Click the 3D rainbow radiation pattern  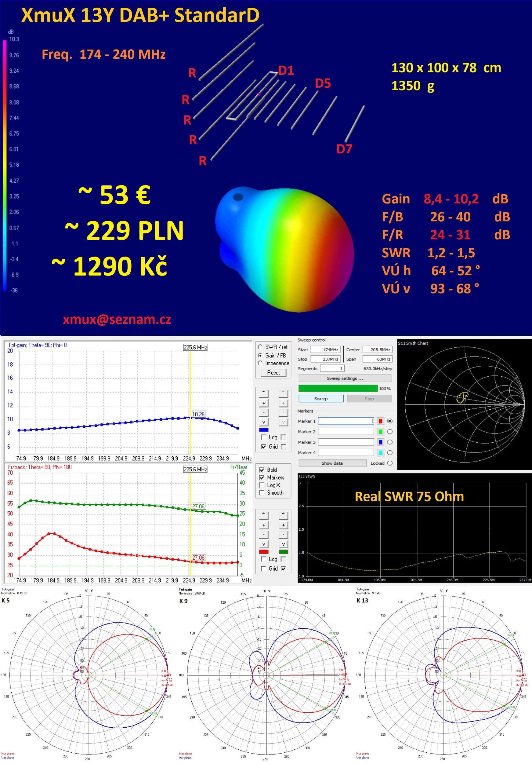tap(284, 250)
